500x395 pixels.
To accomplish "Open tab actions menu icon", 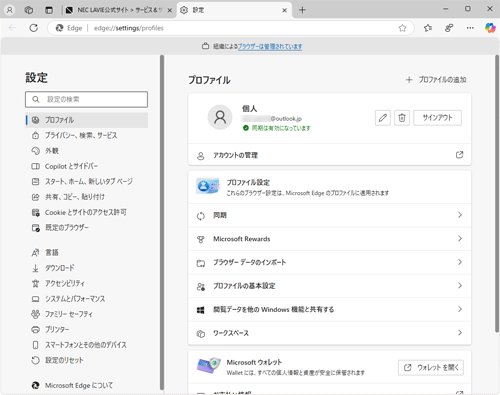I will click(x=49, y=10).
